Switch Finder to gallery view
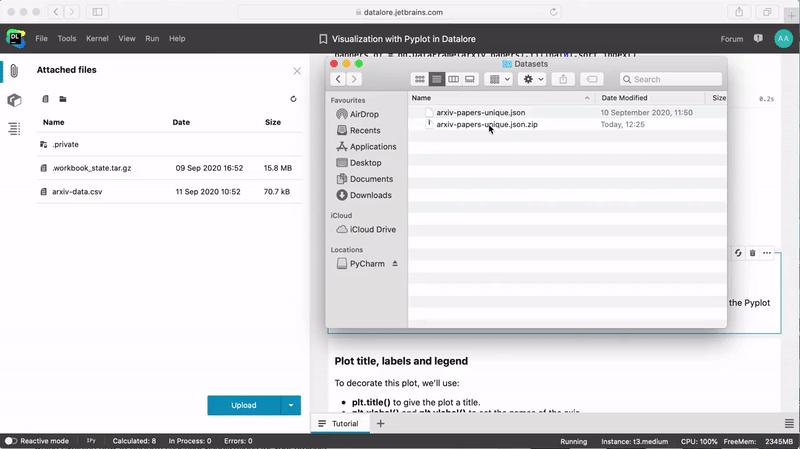The image size is (800, 449). pos(470,79)
